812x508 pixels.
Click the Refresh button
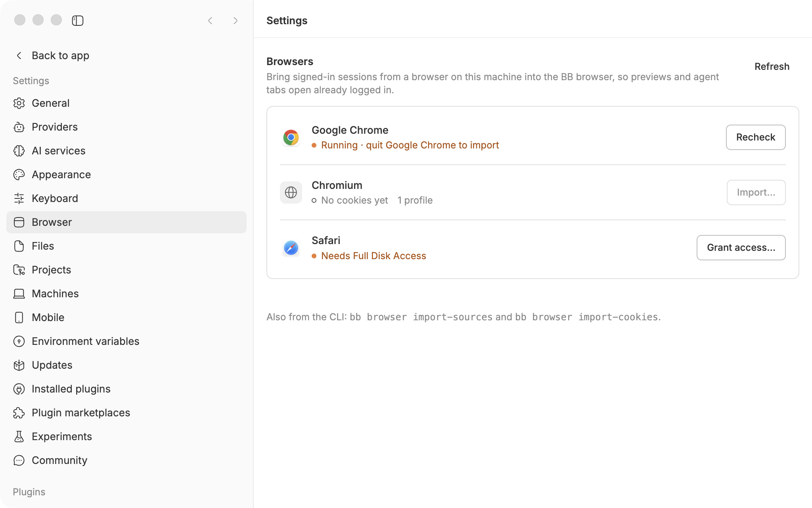[772, 67]
